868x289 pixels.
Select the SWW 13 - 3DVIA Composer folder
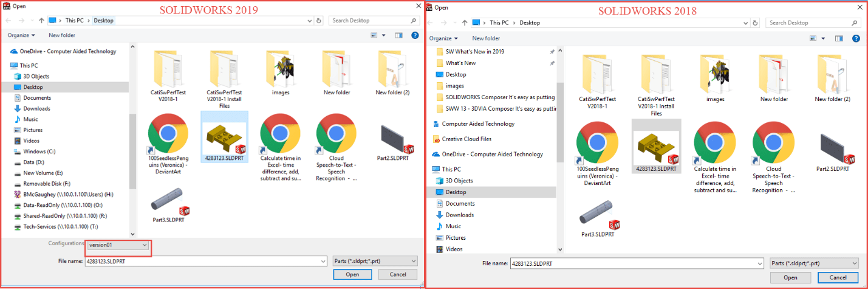click(496, 108)
